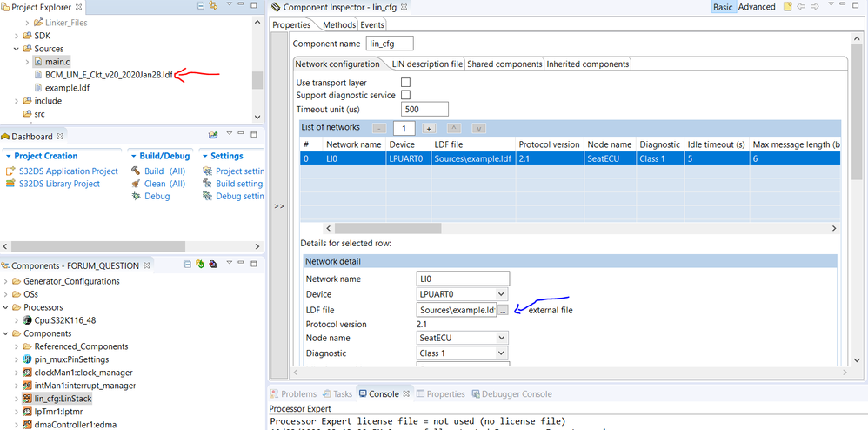This screenshot has height=430, width=868.
Task: Click the Components view import icon
Action: pyautogui.click(x=212, y=265)
